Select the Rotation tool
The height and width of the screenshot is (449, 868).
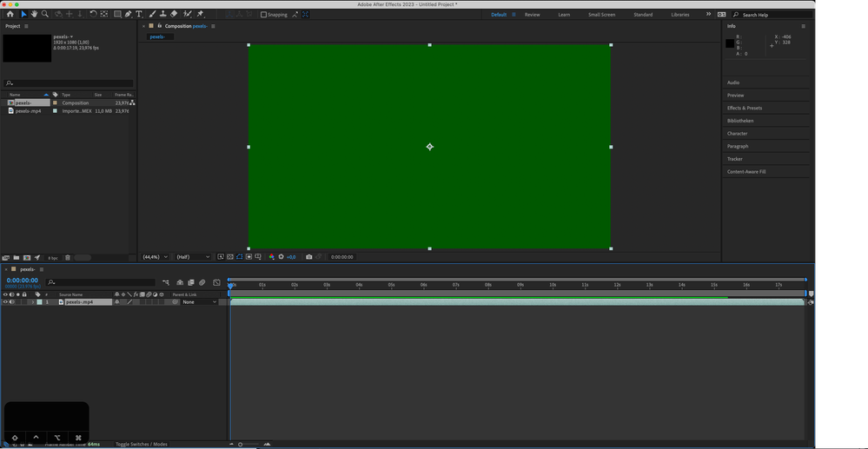pos(93,15)
